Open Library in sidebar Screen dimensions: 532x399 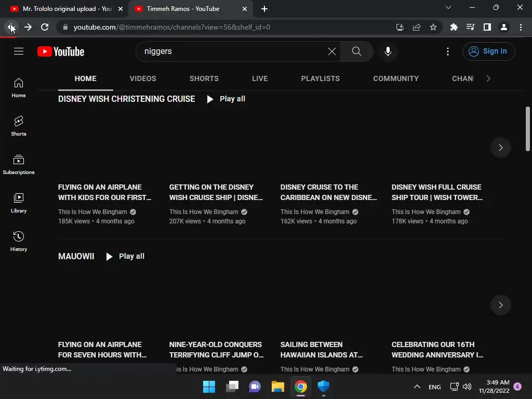click(19, 203)
